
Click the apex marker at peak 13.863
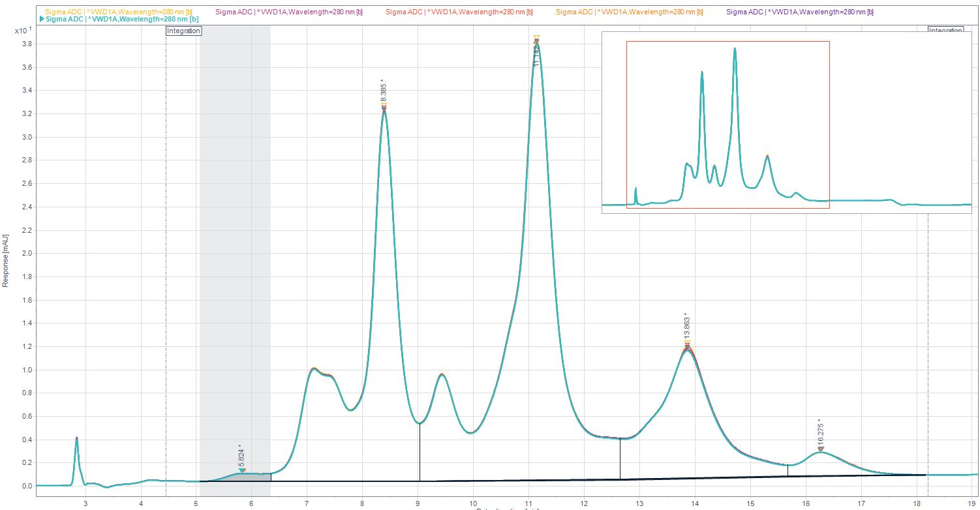coord(687,345)
